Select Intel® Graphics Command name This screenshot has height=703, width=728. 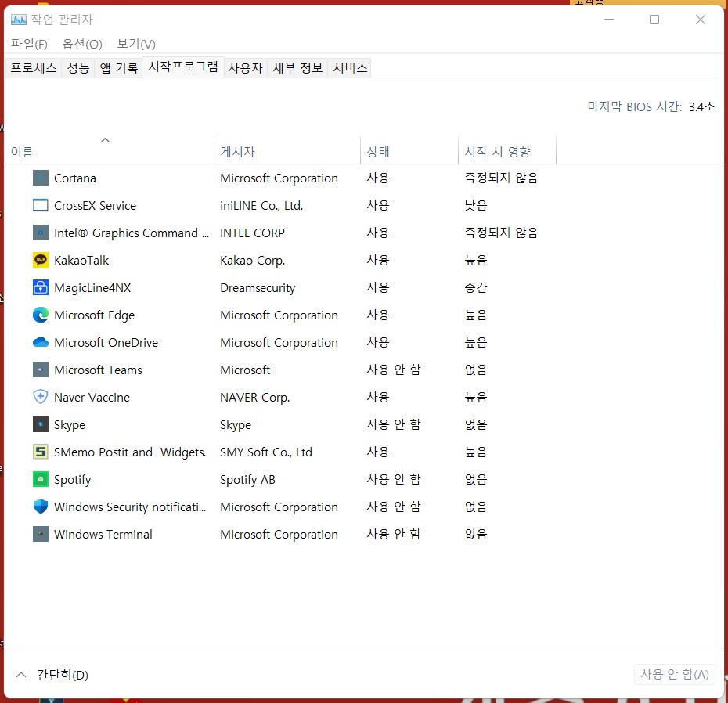[132, 233]
